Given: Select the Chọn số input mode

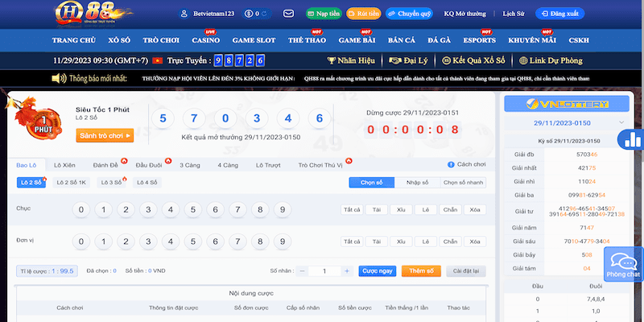Looking at the screenshot, I should (x=371, y=183).
